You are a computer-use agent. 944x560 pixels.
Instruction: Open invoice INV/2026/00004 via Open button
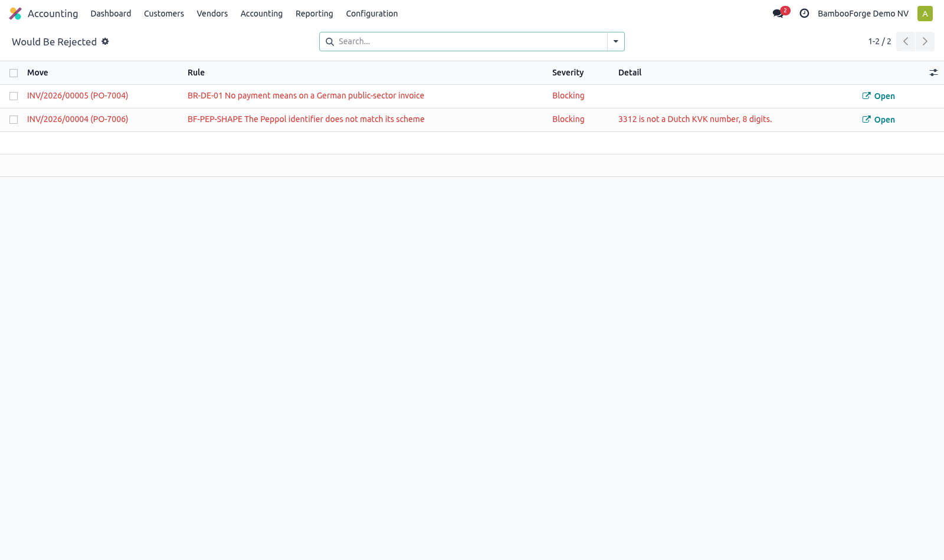[879, 120]
